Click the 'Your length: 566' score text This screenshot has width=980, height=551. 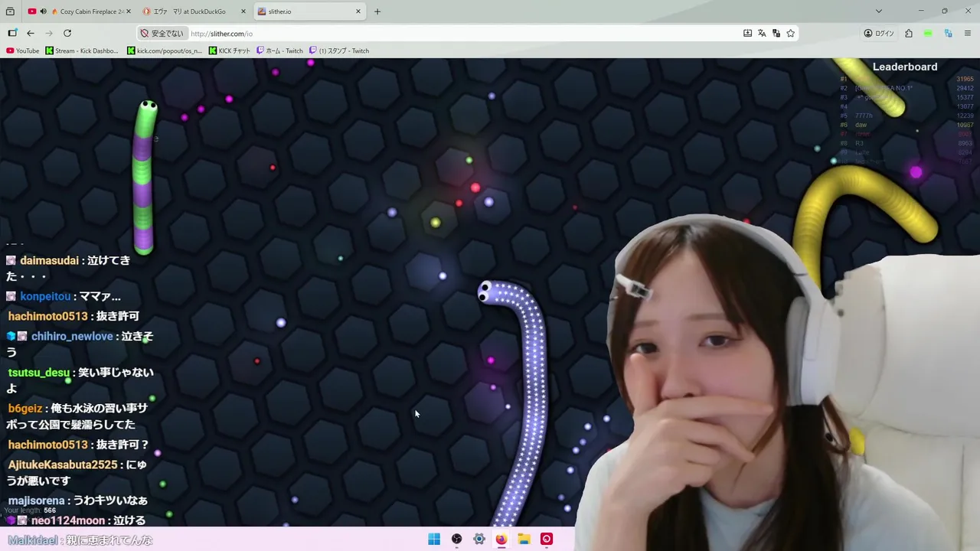tap(30, 510)
